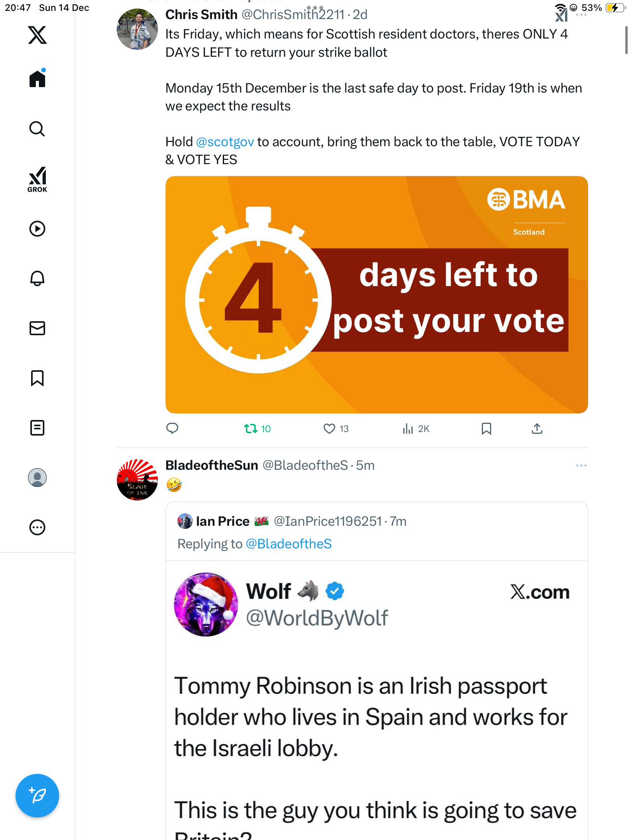Open Profile from the sidebar
The image size is (630, 840).
coord(37,478)
